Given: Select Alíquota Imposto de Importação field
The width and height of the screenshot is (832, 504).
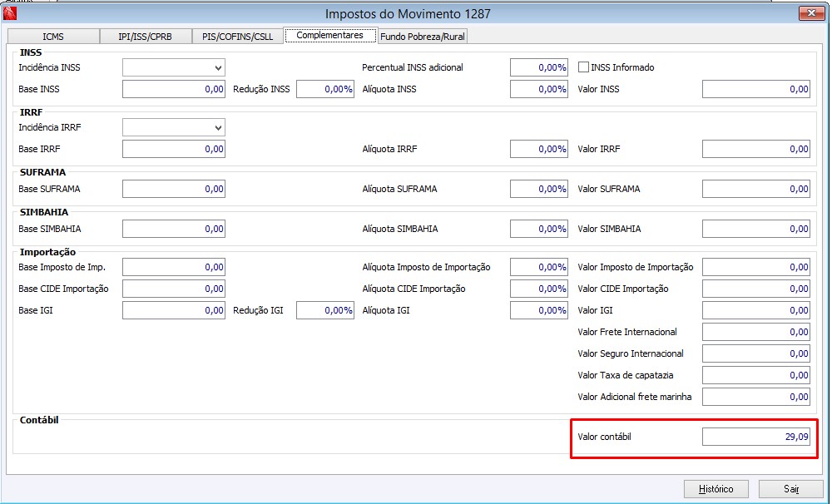Looking at the screenshot, I should [539, 267].
